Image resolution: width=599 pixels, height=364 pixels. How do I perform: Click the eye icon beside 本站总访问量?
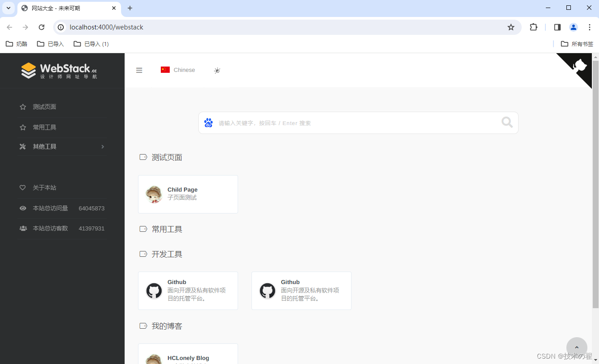[x=23, y=208]
